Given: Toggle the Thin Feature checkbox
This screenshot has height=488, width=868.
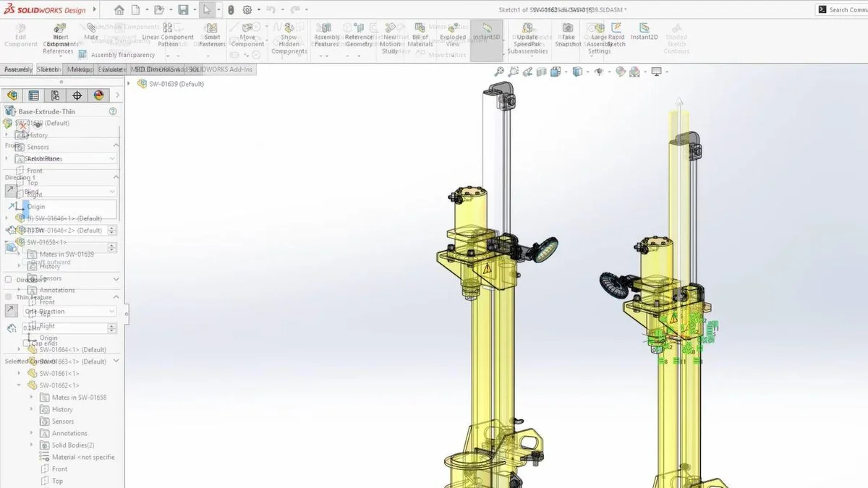Looking at the screenshot, I should (9, 297).
